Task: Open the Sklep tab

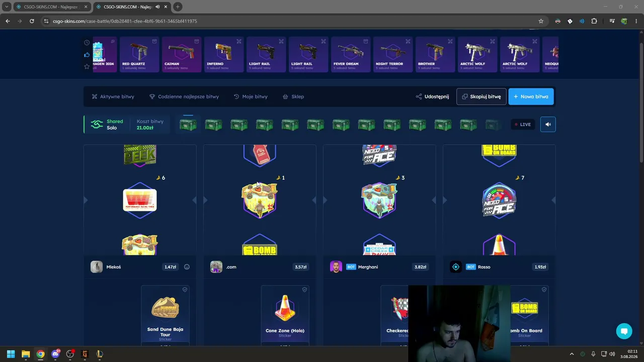Action: coord(293,97)
